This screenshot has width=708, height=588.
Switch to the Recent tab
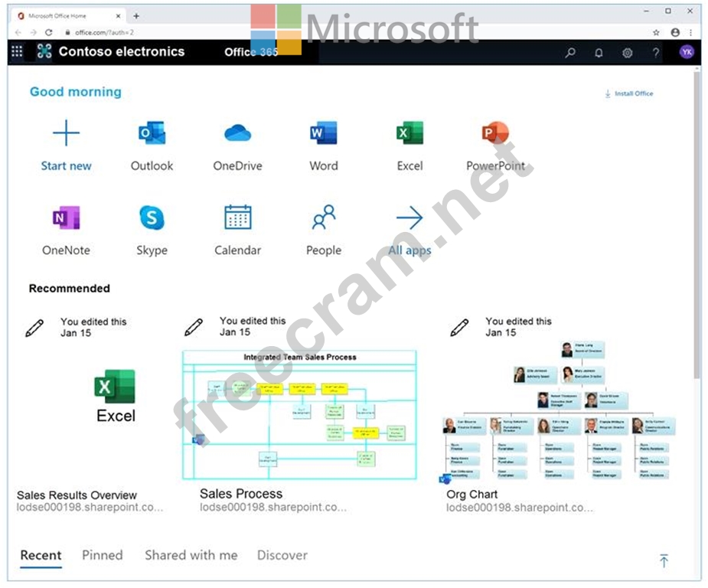click(41, 556)
